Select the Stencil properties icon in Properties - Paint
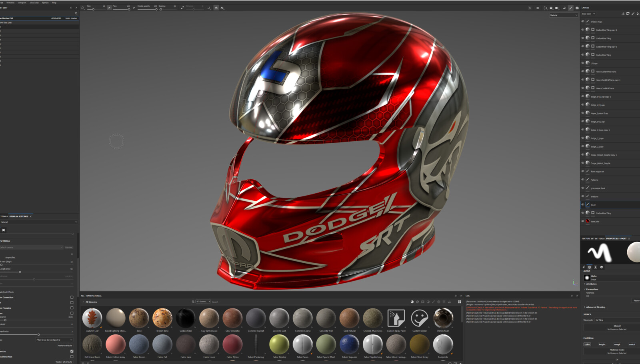This screenshot has width=640, height=364. [596, 267]
